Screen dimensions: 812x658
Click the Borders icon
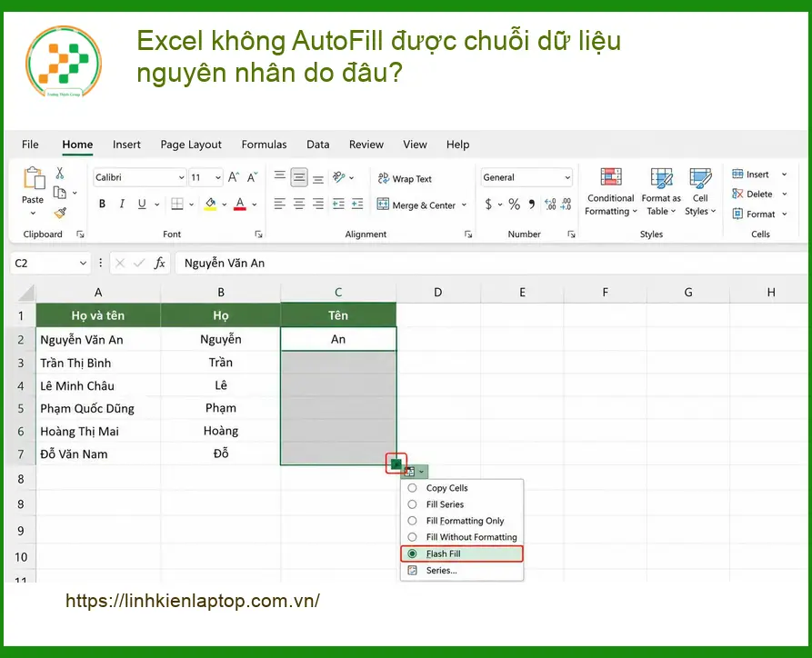[177, 204]
